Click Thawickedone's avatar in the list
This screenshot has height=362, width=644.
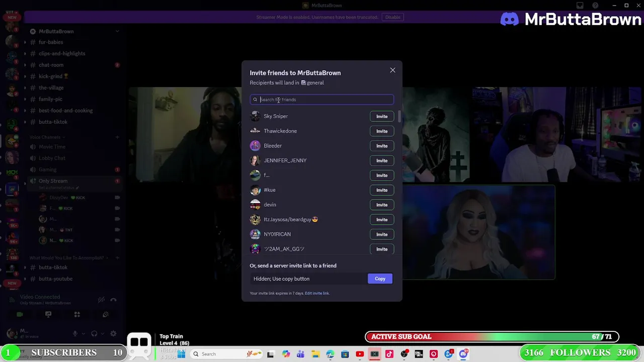(x=255, y=131)
